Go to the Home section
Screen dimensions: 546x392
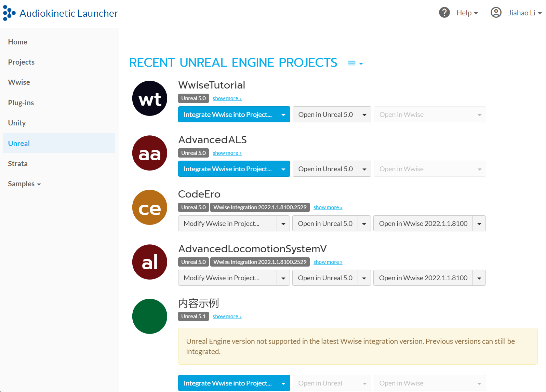click(x=59, y=42)
